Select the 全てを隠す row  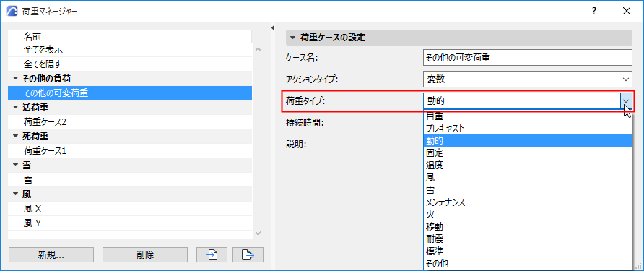[130, 64]
